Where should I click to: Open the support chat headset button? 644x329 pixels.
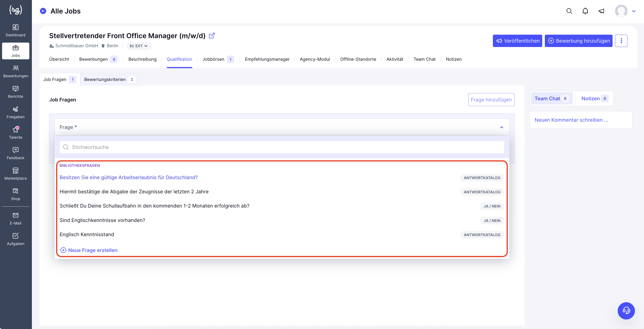point(626,311)
